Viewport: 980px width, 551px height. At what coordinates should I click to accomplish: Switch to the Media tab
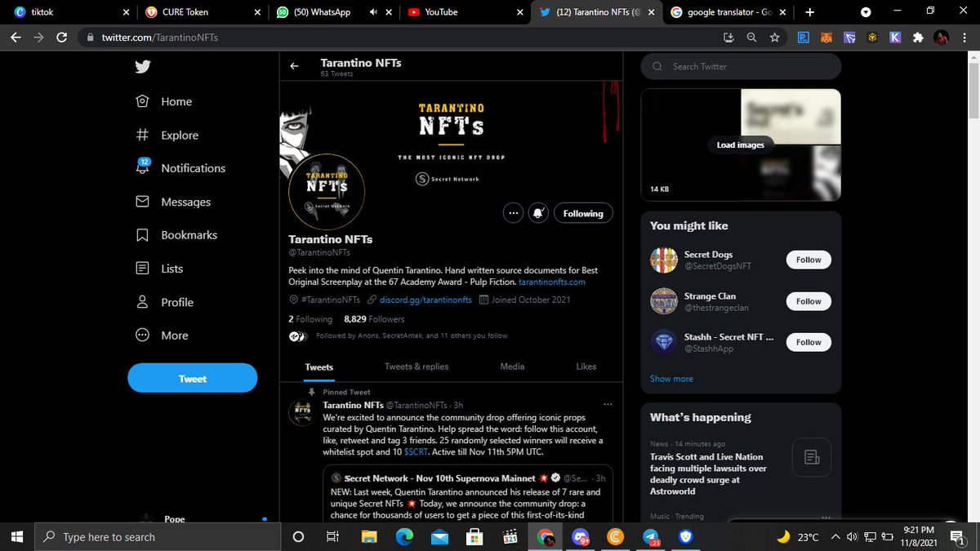(512, 367)
